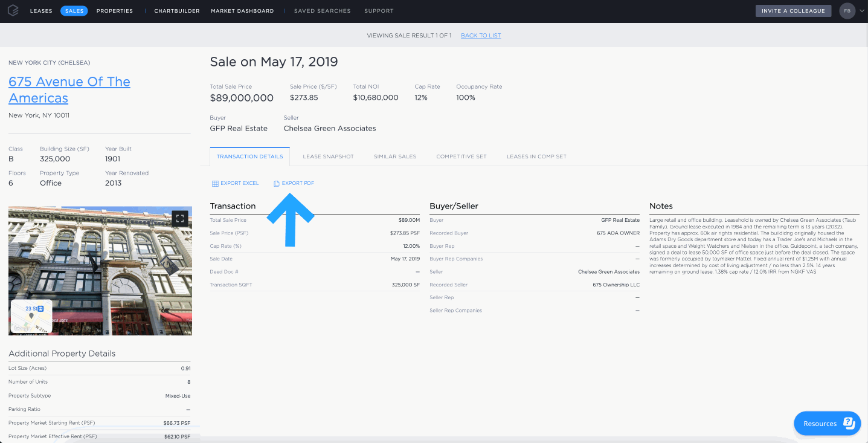This screenshot has height=443, width=868.
Task: Expand the account menu chevron
Action: pos(861,11)
